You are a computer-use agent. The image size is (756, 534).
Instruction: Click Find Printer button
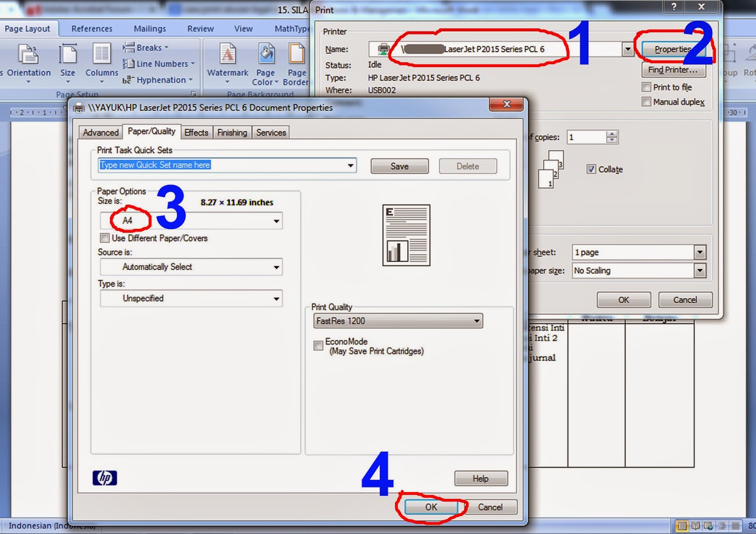coord(673,70)
